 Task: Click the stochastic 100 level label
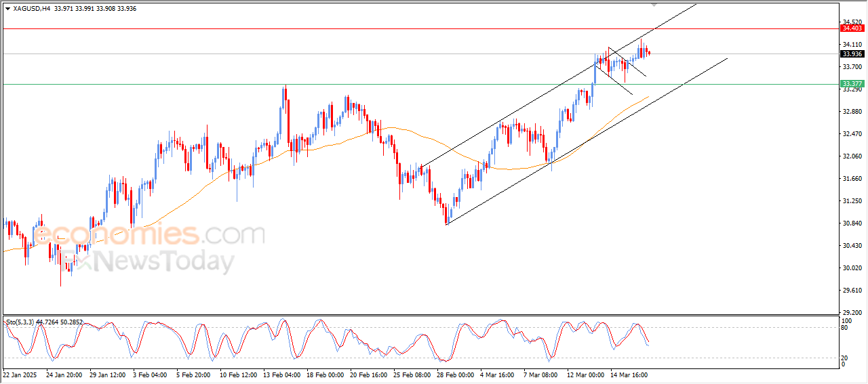846,320
